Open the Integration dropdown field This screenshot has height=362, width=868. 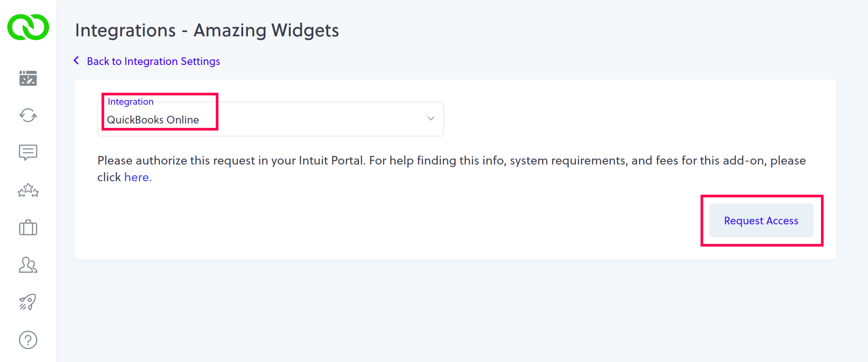coord(299,119)
